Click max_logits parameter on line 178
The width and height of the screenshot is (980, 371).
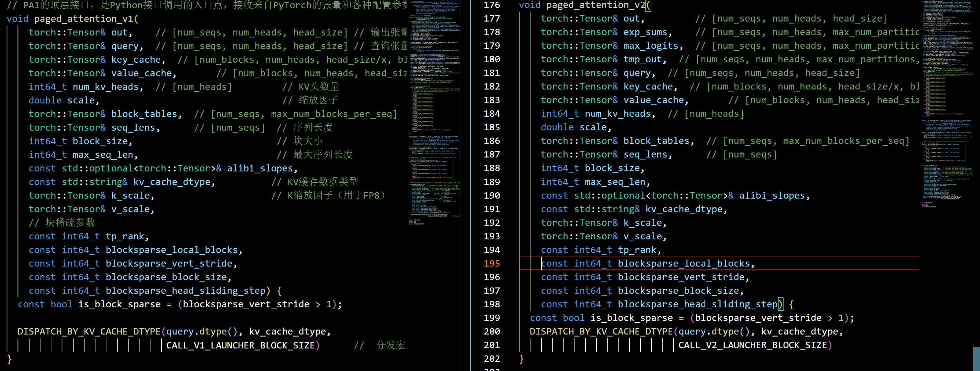[x=651, y=46]
